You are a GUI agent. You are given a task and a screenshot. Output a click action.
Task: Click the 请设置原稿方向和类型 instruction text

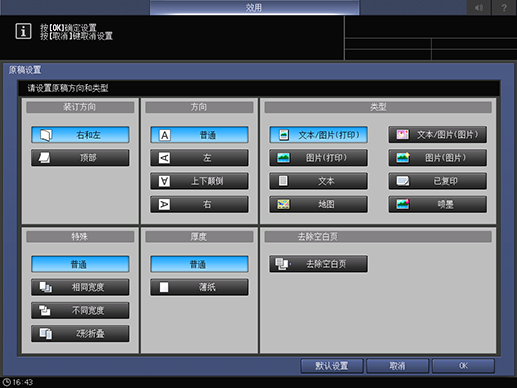[68, 88]
